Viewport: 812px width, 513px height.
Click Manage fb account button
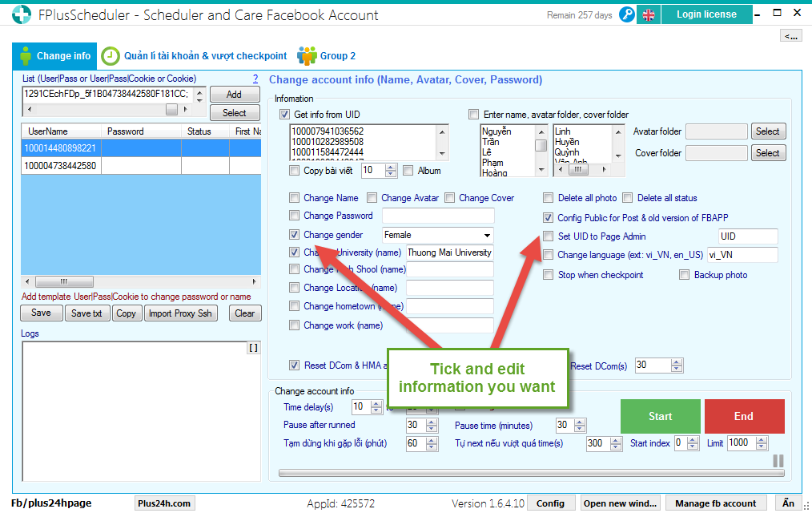coord(715,503)
